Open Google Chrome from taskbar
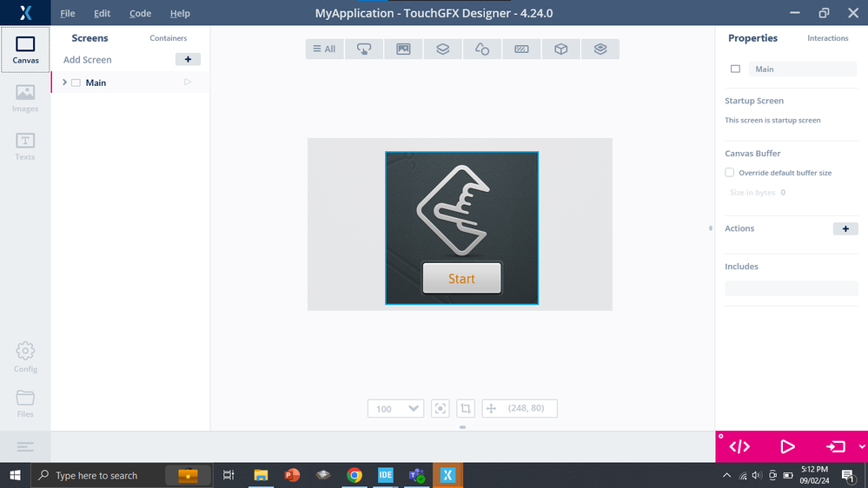The image size is (868, 488). (354, 475)
